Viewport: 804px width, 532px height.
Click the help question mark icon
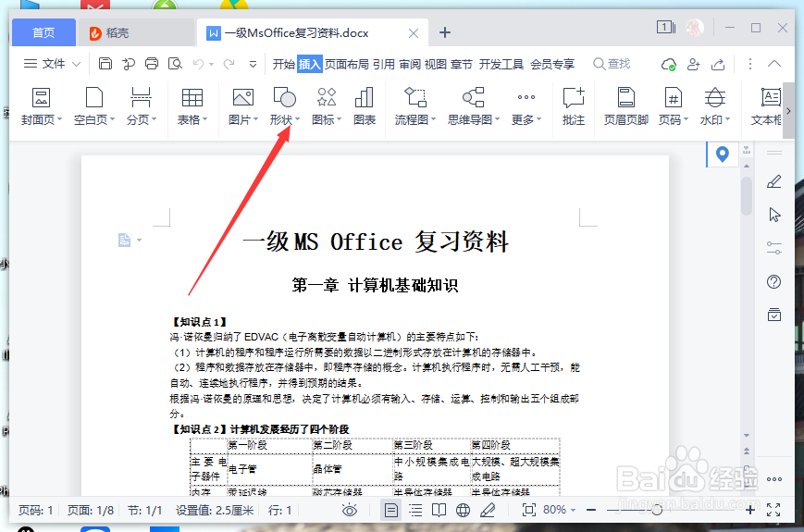coord(773,281)
